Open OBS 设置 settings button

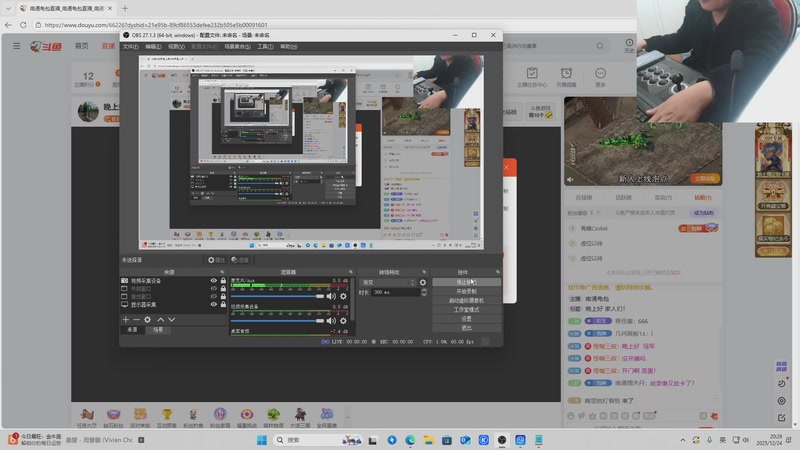(x=466, y=319)
